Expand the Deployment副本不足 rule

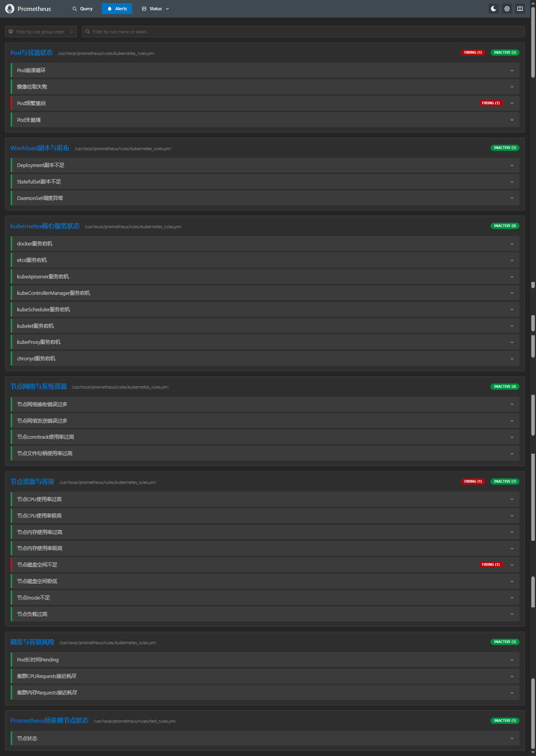(x=265, y=165)
